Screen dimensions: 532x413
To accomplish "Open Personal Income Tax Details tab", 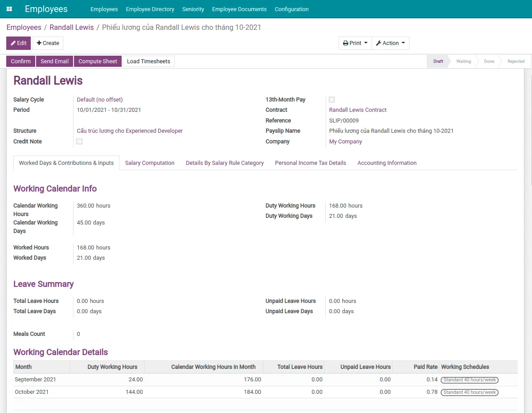I will (310, 163).
